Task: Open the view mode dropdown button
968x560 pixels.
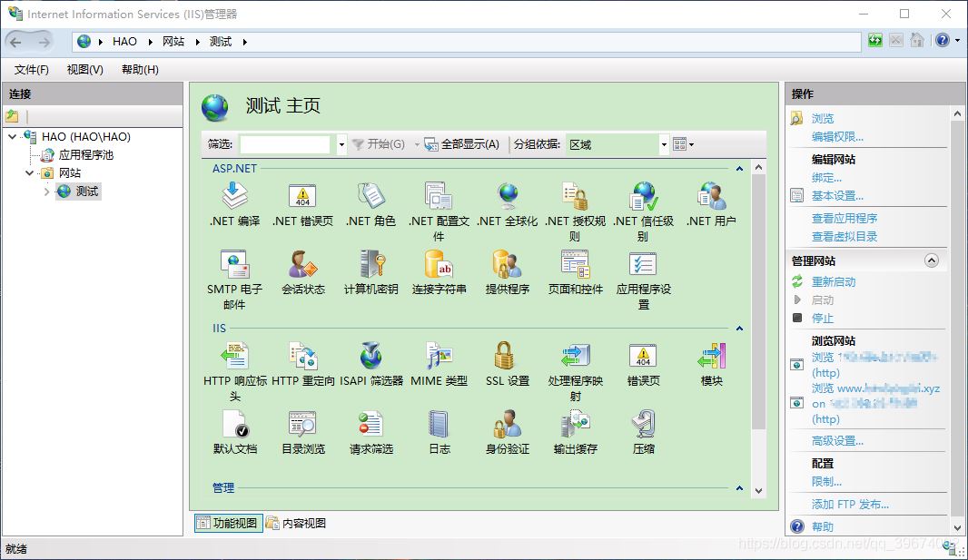Action: coord(684,144)
